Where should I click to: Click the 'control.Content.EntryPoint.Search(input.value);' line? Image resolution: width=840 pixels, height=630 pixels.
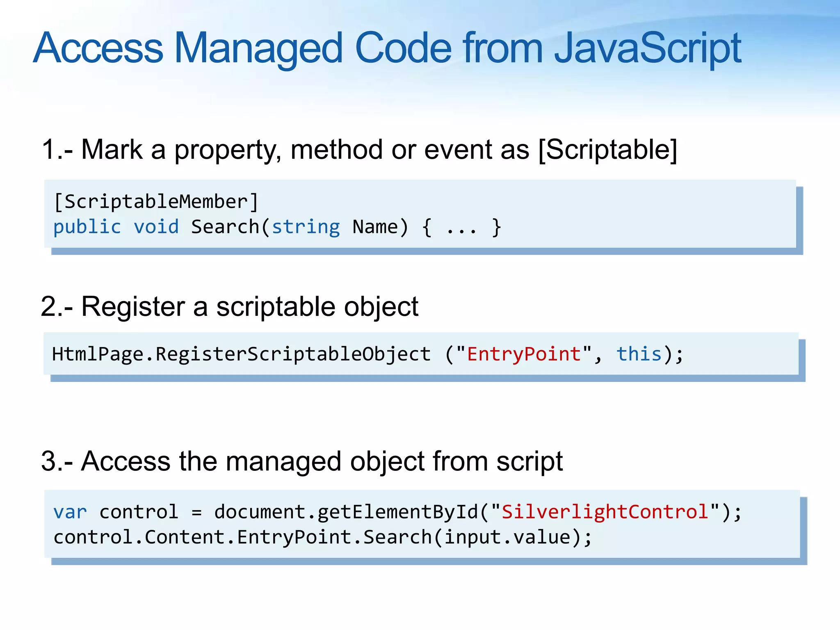tap(323, 537)
